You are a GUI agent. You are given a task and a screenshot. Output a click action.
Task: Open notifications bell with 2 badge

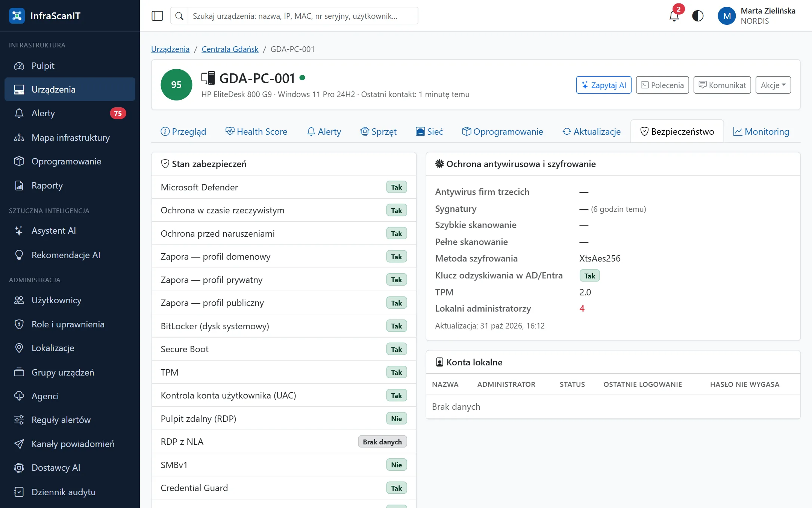(674, 15)
